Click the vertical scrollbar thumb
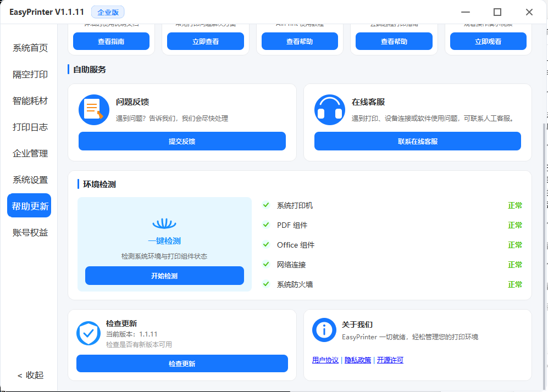This screenshot has height=392, width=548. (545, 256)
